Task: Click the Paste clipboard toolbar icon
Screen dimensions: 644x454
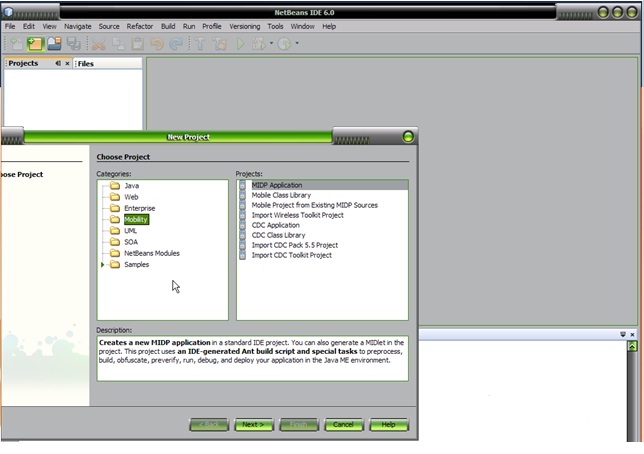Action: [138, 44]
